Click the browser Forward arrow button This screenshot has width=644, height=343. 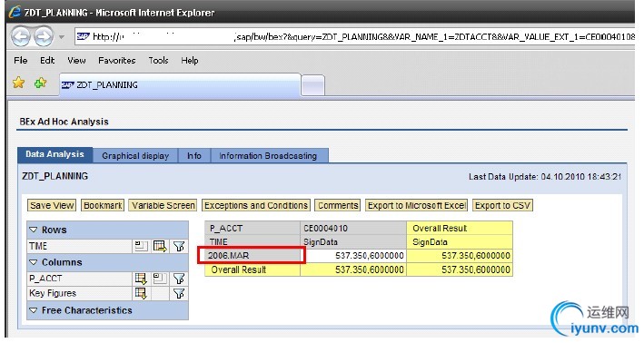[44, 37]
